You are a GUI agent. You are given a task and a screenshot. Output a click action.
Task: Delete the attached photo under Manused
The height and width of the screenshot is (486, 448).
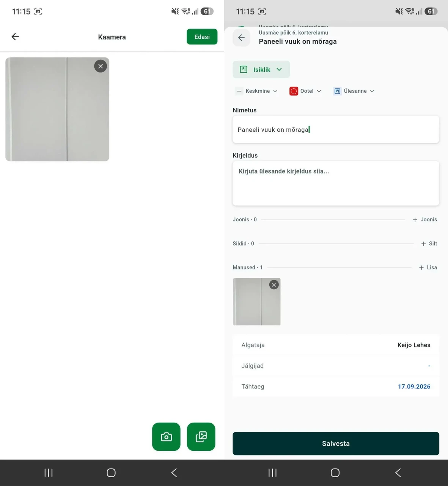[274, 285]
